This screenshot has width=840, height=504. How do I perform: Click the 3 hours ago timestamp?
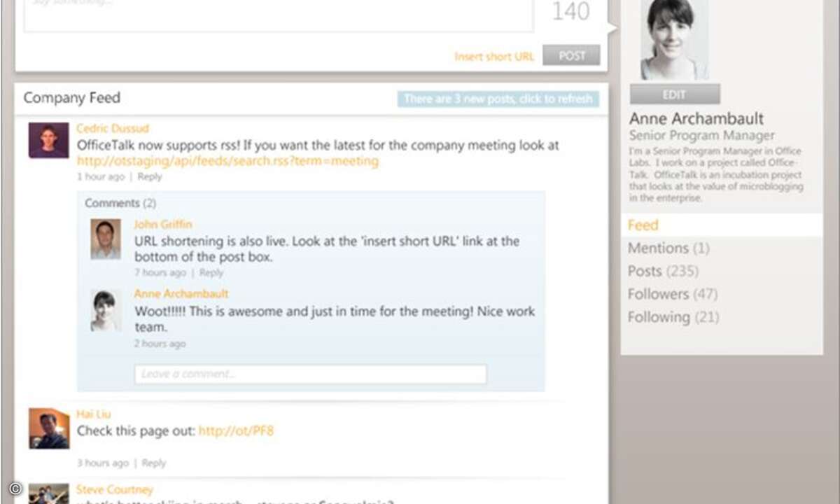(103, 463)
